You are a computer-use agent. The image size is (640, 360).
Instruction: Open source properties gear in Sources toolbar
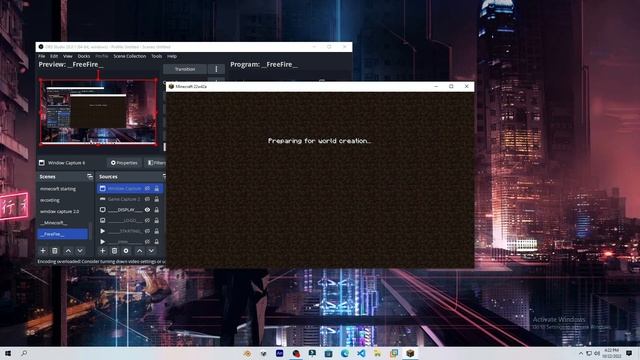pos(126,251)
